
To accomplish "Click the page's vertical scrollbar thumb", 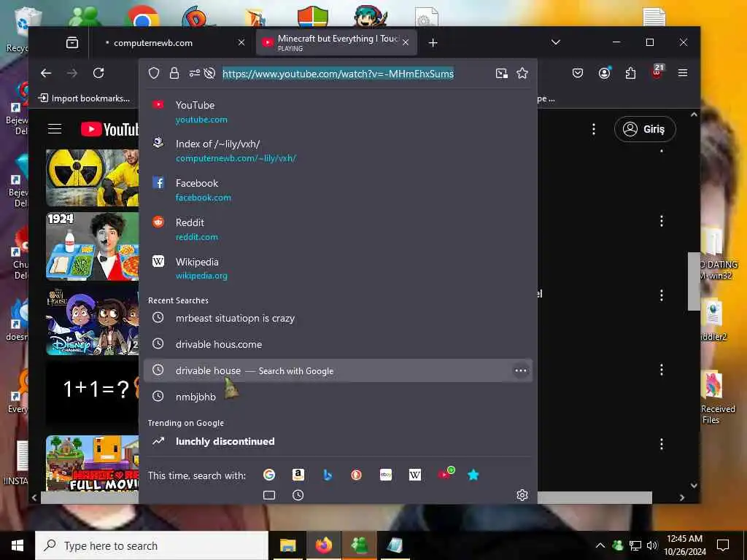I will (x=694, y=281).
